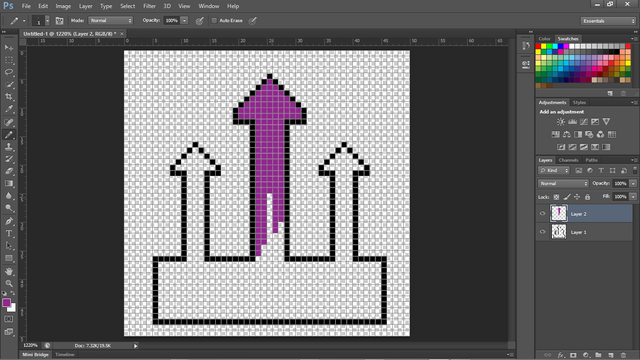
Task: Open the pencil Mode dropdown
Action: (111, 20)
